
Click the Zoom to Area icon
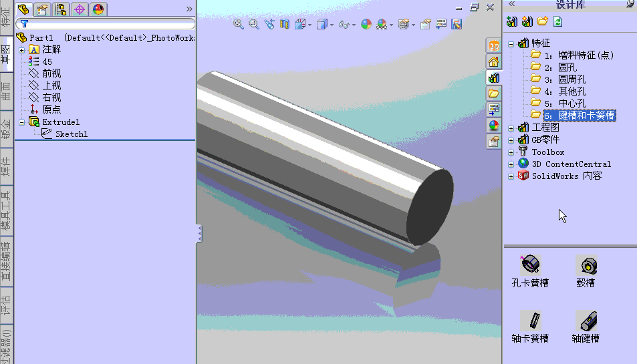click(x=254, y=24)
